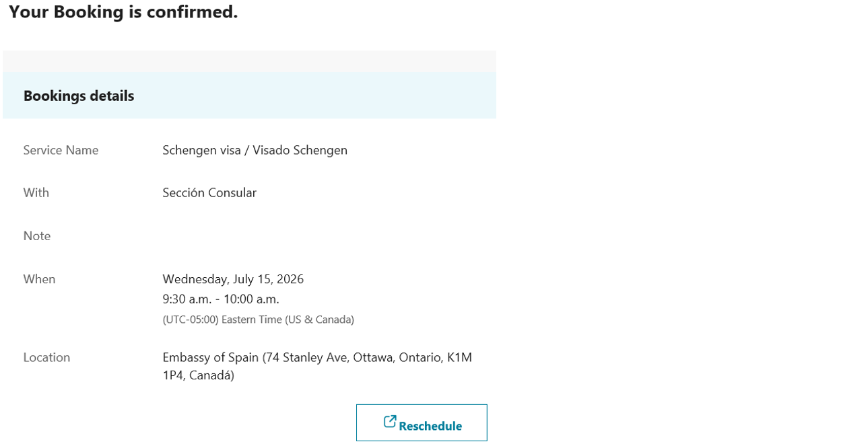Viewport: 868px width, 448px height.
Task: Click the "Note" field label
Action: click(x=37, y=236)
